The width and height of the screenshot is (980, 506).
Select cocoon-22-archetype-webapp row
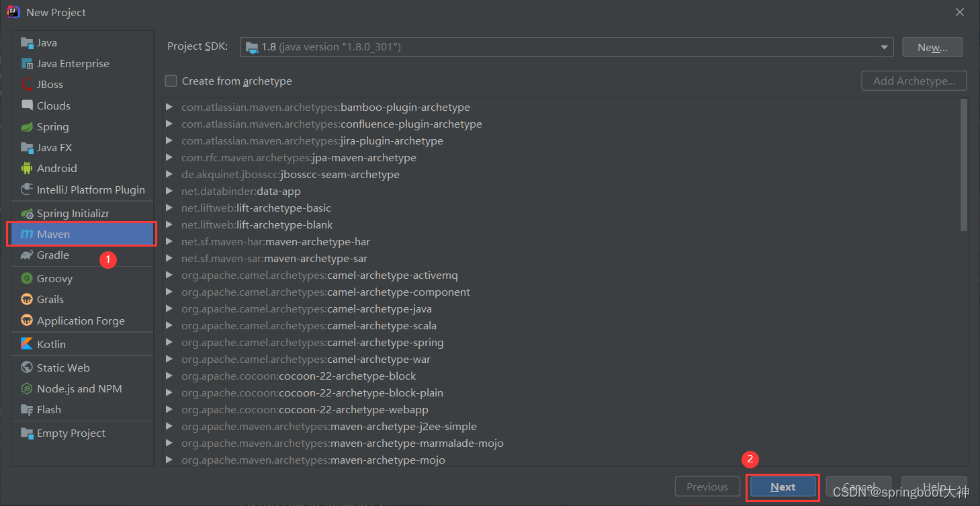(562, 410)
